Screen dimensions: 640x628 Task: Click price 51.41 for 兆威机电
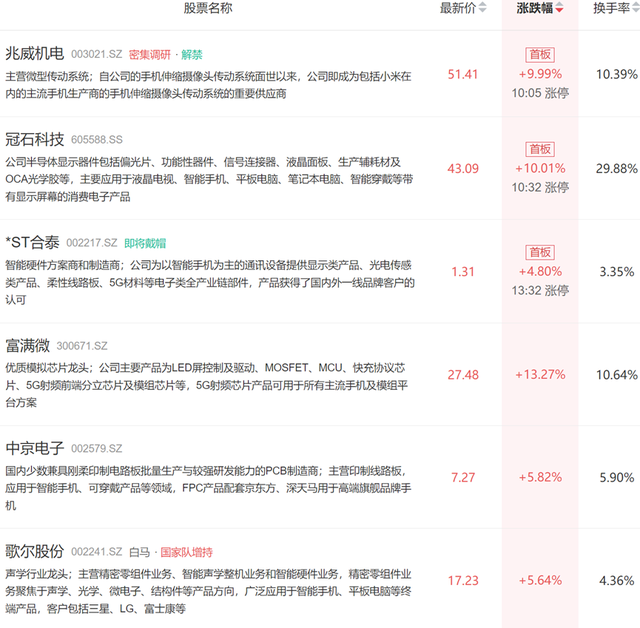[x=463, y=74]
